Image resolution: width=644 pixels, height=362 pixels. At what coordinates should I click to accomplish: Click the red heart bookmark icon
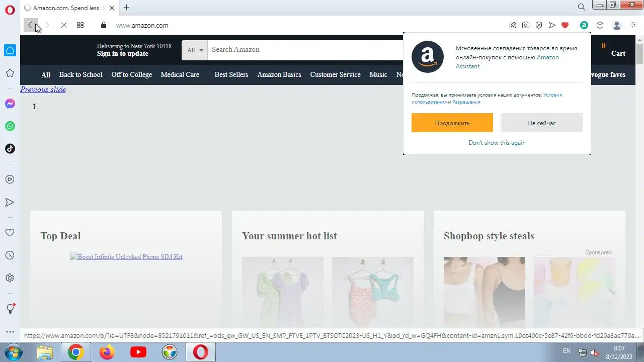click(x=565, y=25)
